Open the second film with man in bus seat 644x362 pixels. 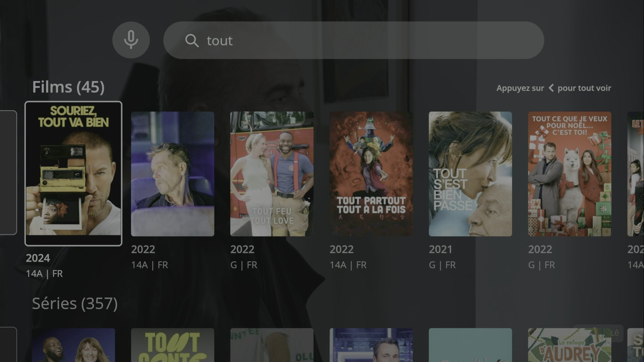coord(172,174)
